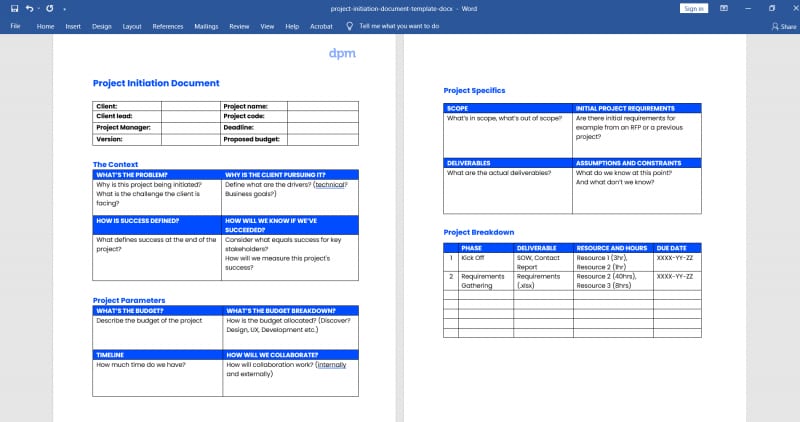Click the RESOURCE AND HOURS column header

[x=613, y=248]
